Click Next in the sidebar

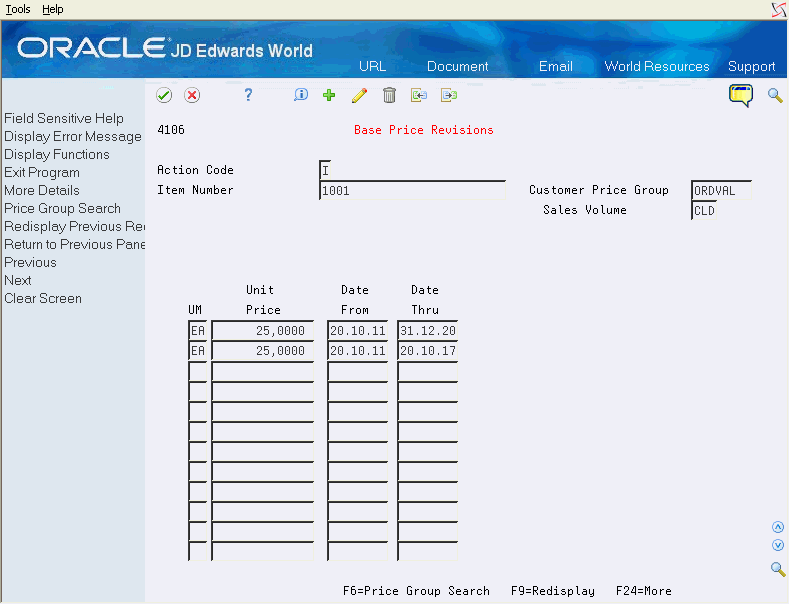point(18,280)
